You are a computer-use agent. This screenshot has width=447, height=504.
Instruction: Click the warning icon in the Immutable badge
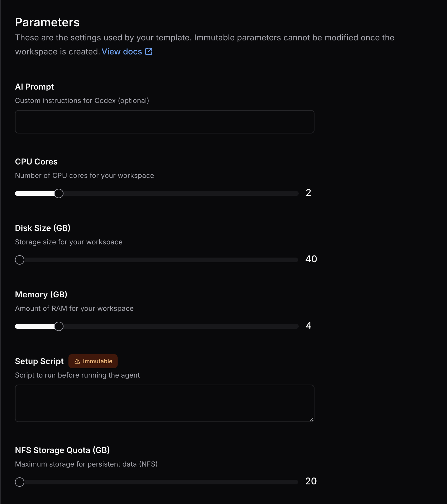77,361
